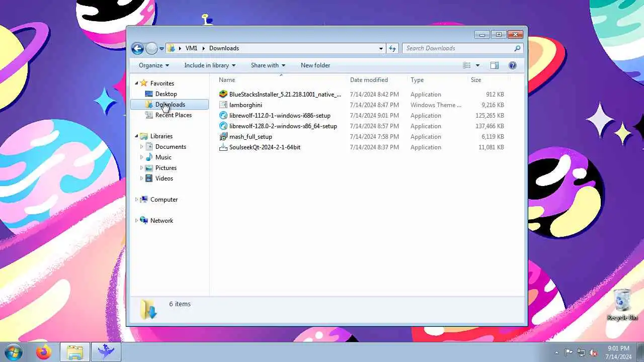Viewport: 644px width, 362px height.
Task: Collapse the Libraries group
Action: pyautogui.click(x=136, y=136)
